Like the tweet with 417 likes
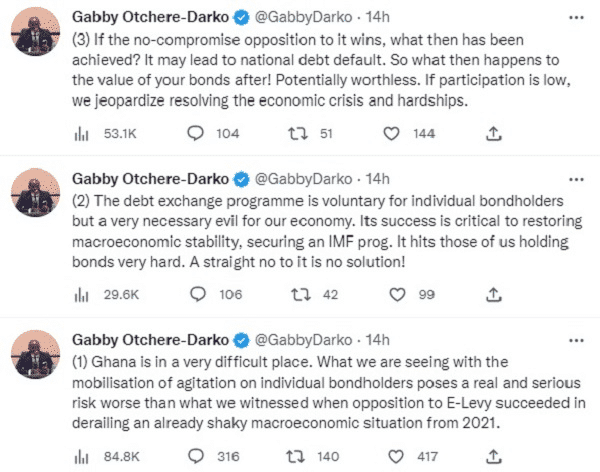 tap(400, 456)
